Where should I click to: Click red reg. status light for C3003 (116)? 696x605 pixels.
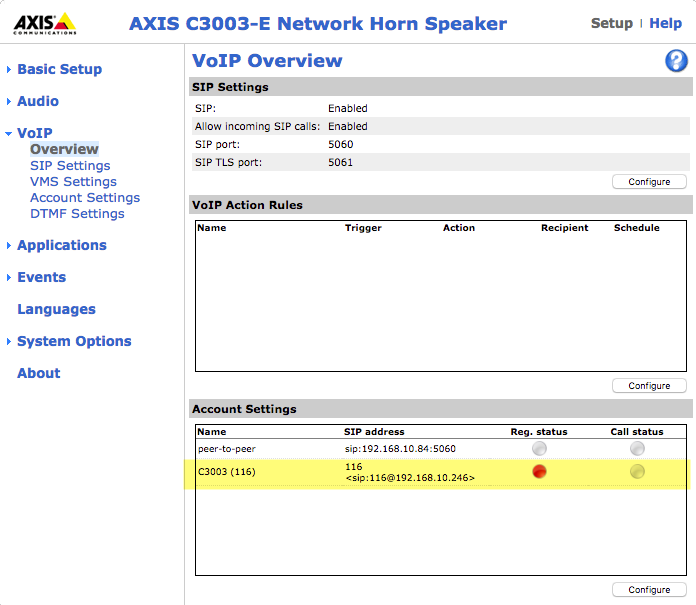pos(539,471)
